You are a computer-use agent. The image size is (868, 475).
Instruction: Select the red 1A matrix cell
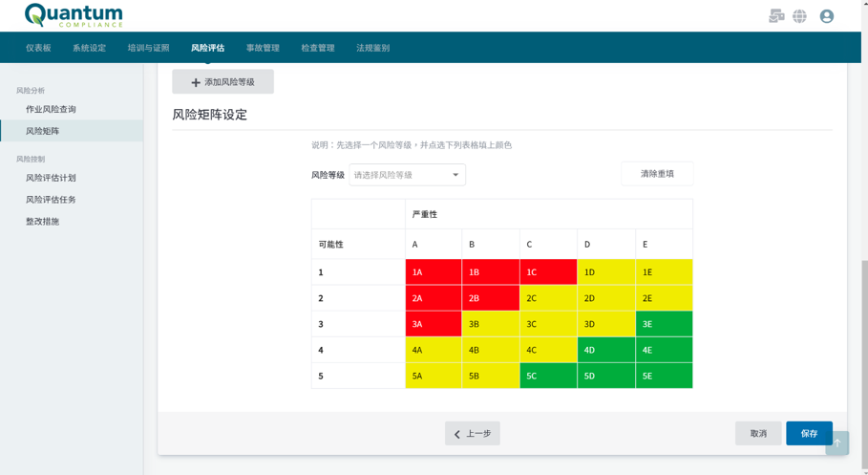coord(434,272)
